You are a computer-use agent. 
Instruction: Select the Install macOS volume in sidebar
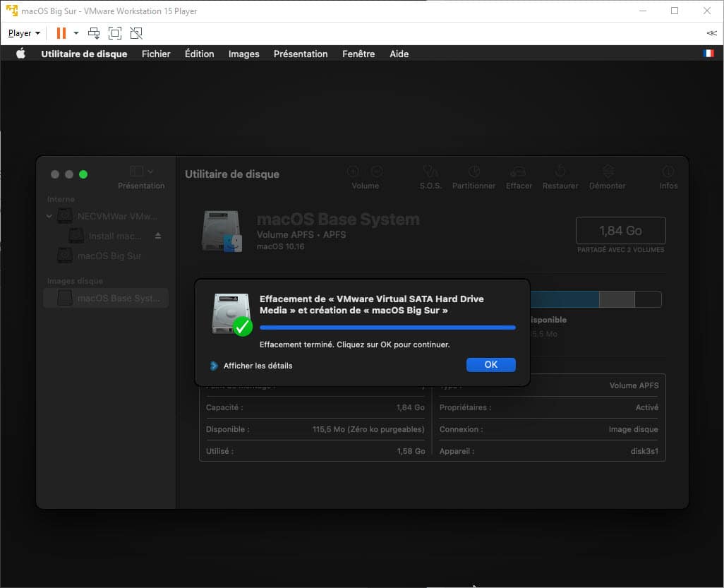click(x=105, y=236)
